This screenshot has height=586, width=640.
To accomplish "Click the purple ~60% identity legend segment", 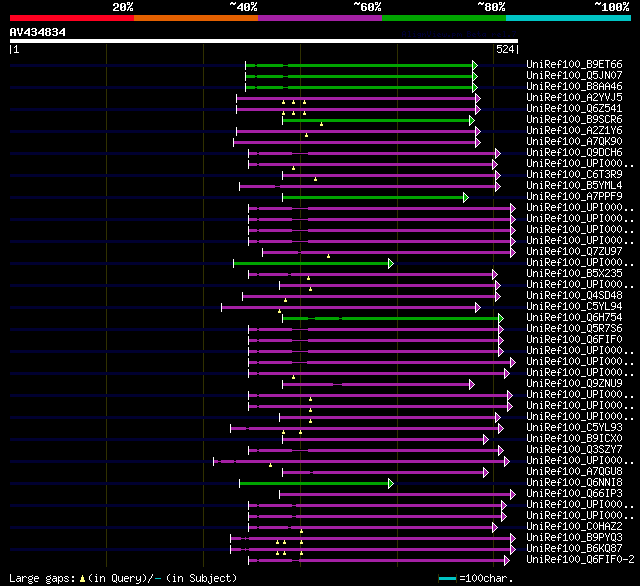I will click(320, 18).
